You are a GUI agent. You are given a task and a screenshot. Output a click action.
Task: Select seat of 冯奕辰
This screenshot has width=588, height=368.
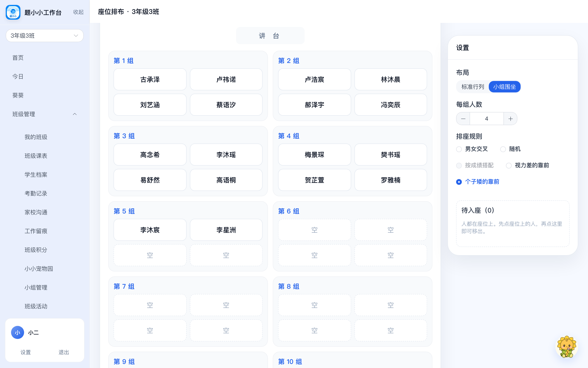(x=390, y=105)
